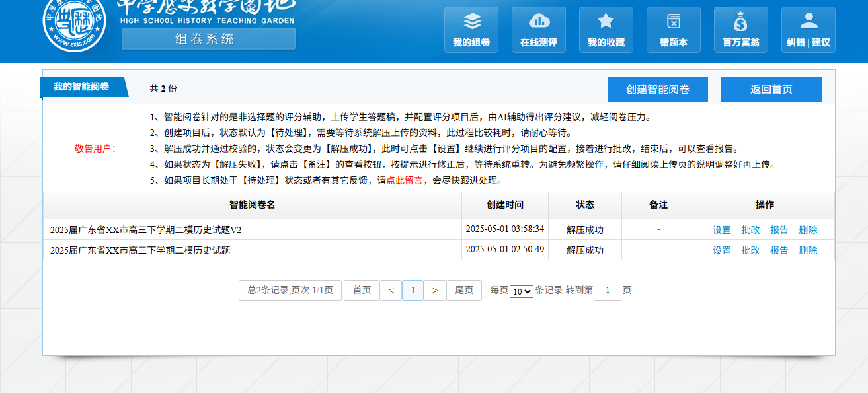868x393 pixels.
Task: Open 设置 for the 试题V2 row
Action: [x=722, y=230]
